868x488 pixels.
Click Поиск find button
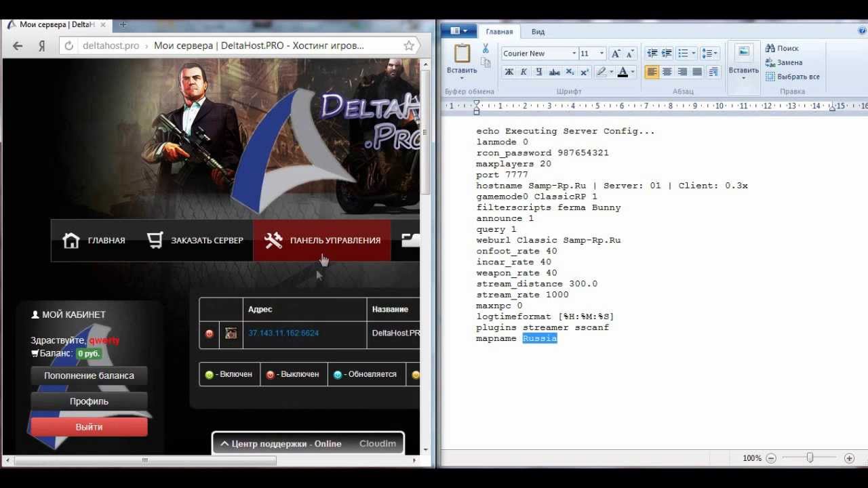(x=782, y=48)
